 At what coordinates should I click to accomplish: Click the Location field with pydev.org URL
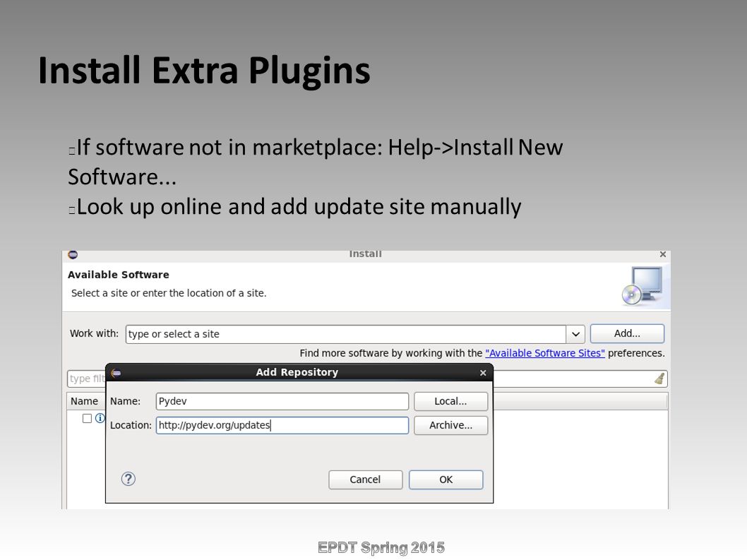(282, 425)
